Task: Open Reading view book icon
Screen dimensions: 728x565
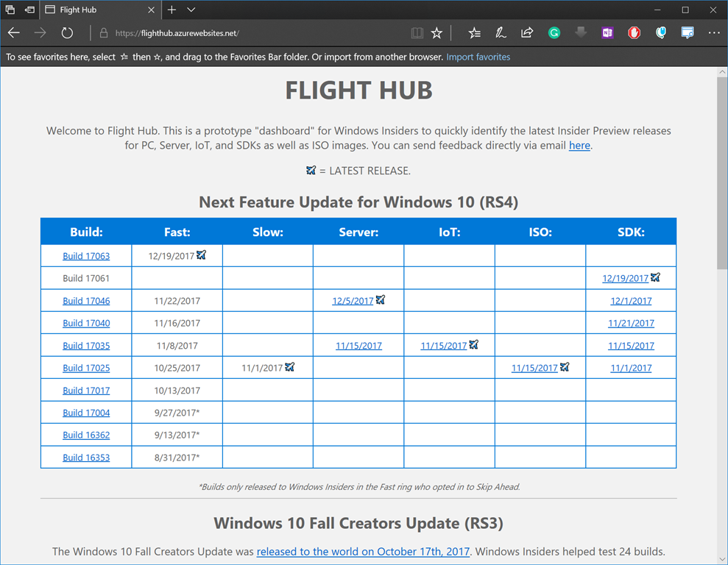Action: 417,33
